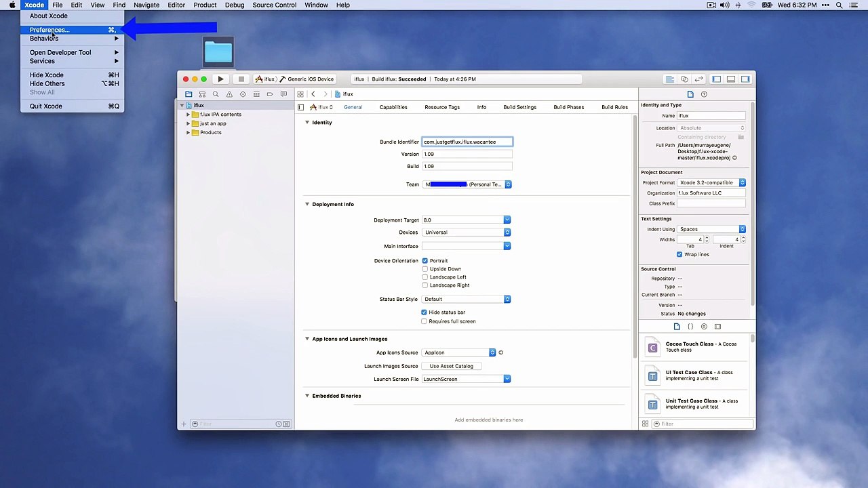Click the add button below navigator
Viewport: 868px width, 488px height.
pyautogui.click(x=183, y=424)
